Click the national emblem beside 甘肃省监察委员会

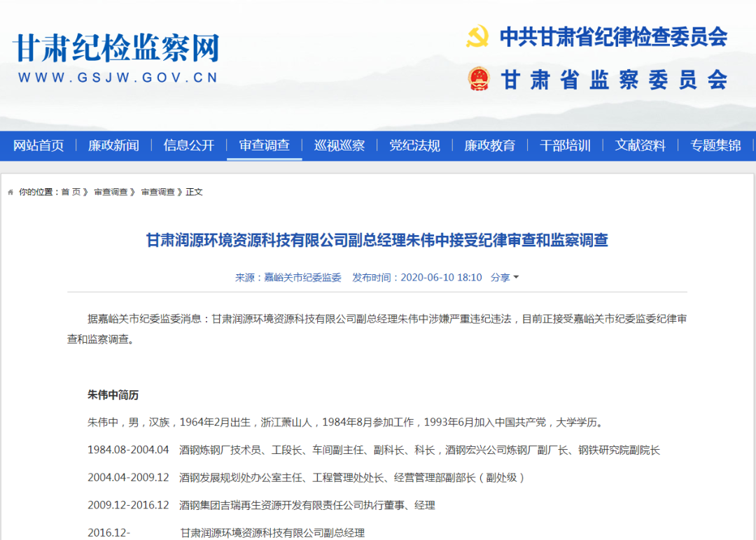[479, 79]
